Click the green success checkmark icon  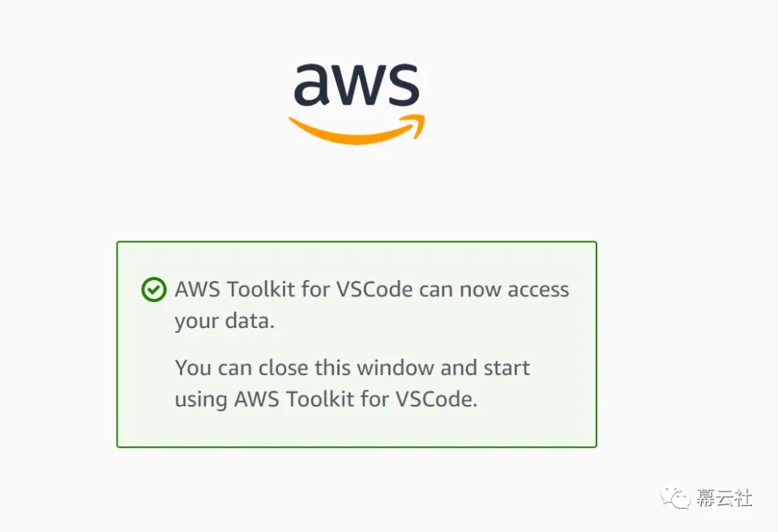coord(154,290)
